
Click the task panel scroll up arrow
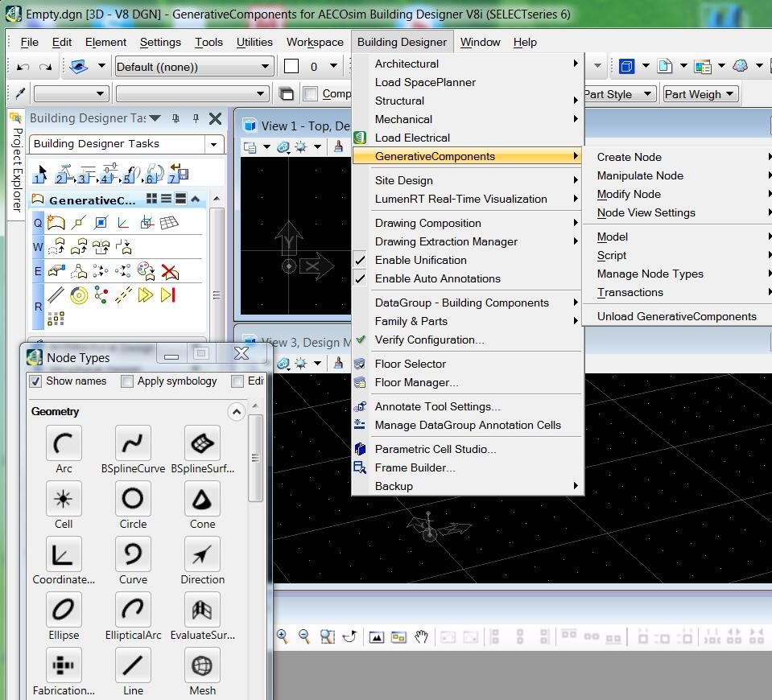(217, 199)
